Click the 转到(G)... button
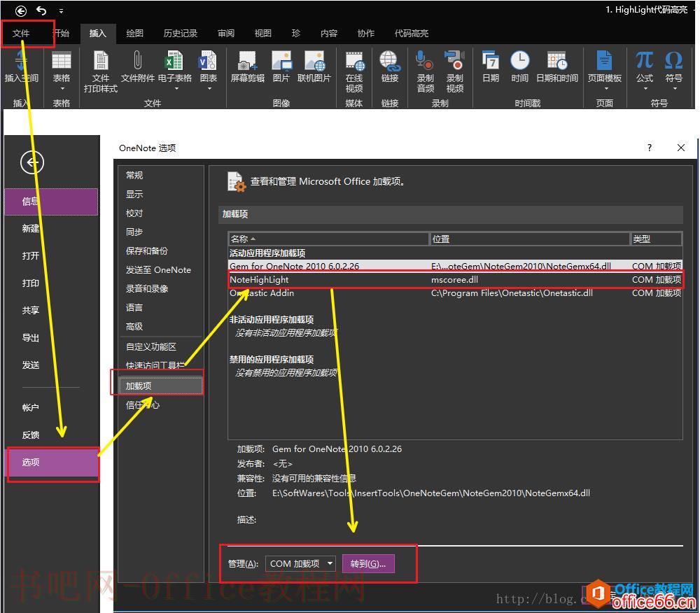This screenshot has height=613, width=700. (368, 564)
